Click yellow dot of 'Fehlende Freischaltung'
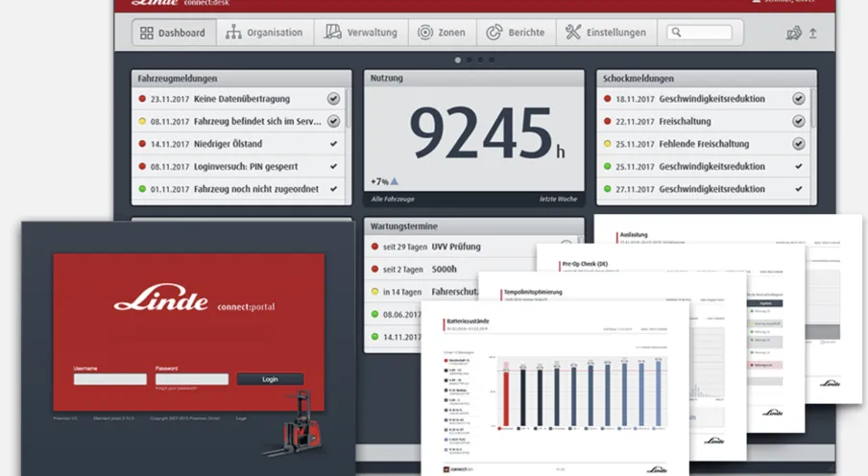Viewport: 868px width, 476px height. [x=607, y=143]
